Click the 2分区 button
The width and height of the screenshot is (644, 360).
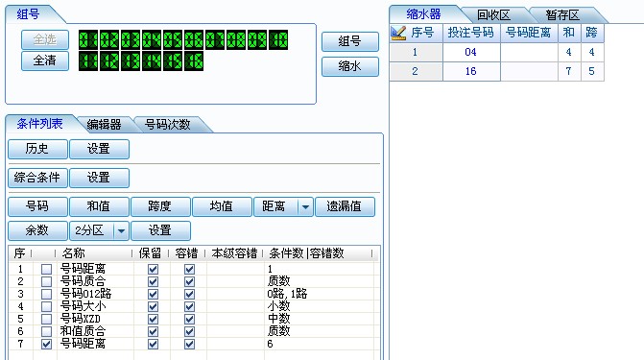pos(91,230)
